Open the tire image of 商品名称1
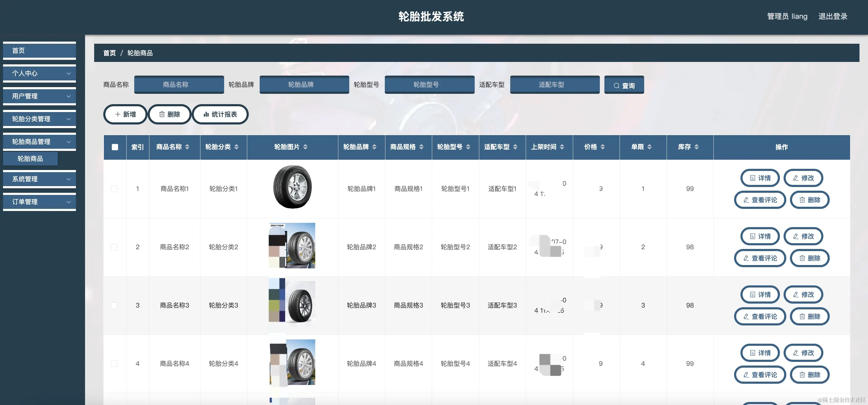868x405 pixels. tap(292, 187)
